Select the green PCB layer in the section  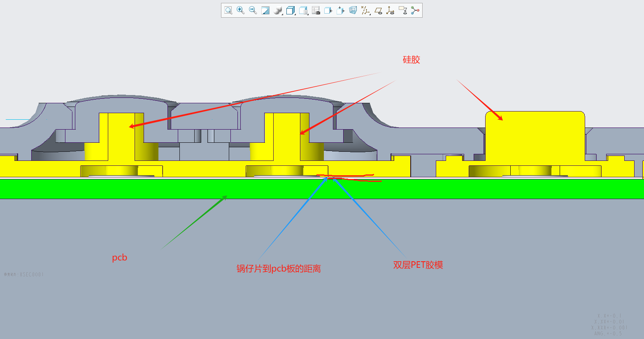point(123,189)
